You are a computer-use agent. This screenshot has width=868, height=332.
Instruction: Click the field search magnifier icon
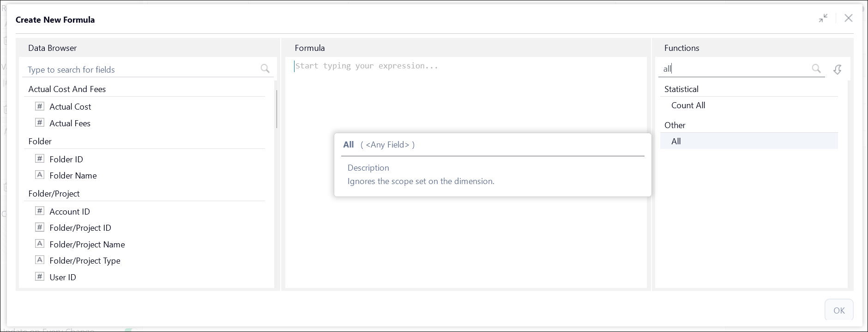pos(265,69)
